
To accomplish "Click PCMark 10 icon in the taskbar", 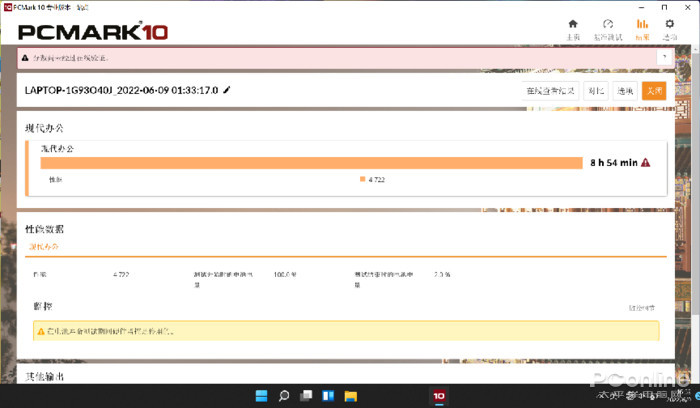I will (x=438, y=397).
